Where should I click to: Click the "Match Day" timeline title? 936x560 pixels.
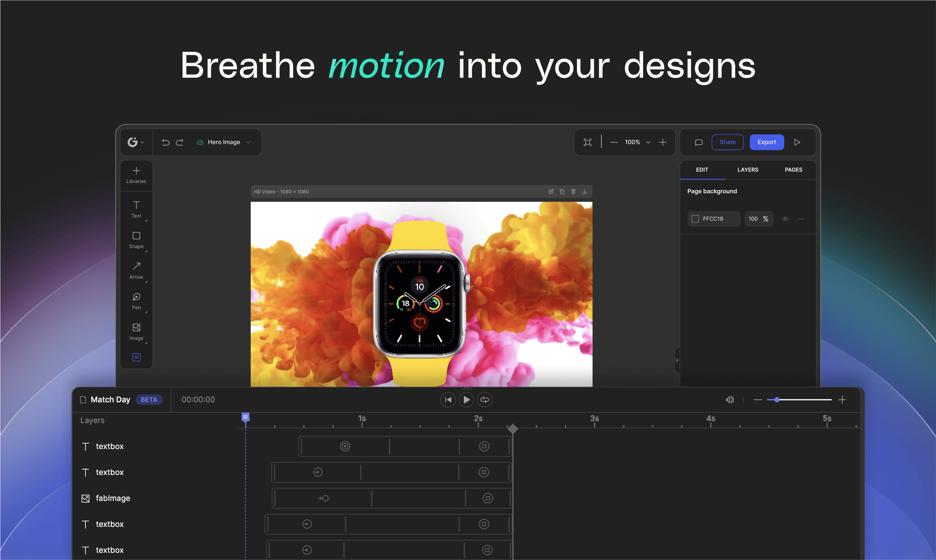point(110,399)
